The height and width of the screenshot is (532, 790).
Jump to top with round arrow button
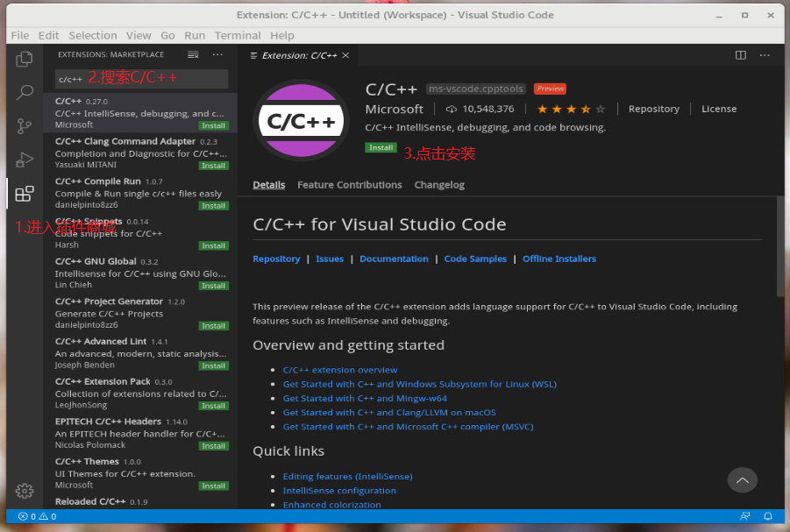tap(742, 480)
